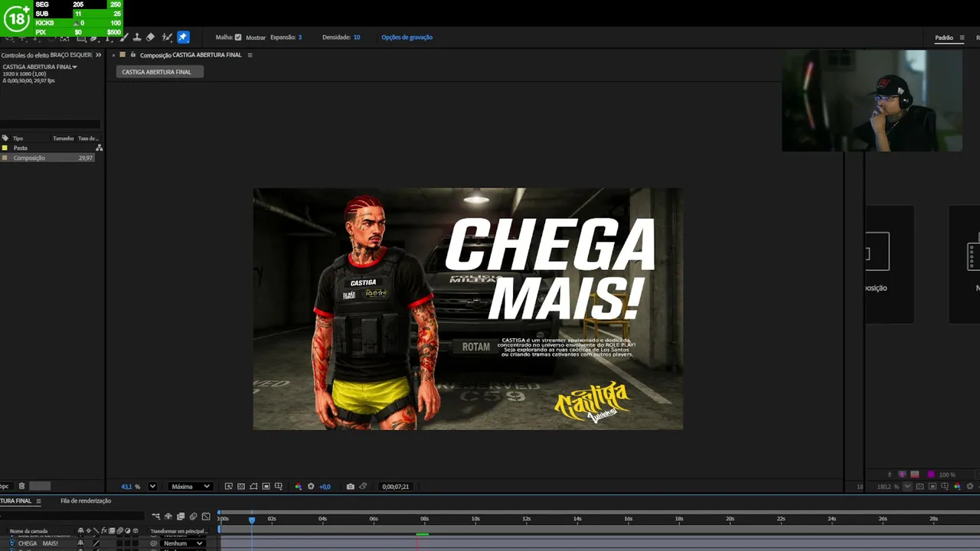The height and width of the screenshot is (551, 980).
Task: Click the composition mini-flowchart icon in timeline
Action: pyautogui.click(x=156, y=517)
